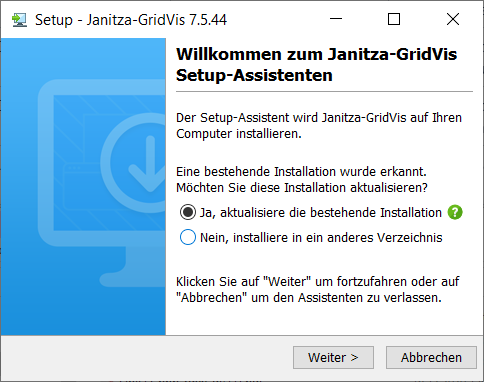Click the green question mark help icon
This screenshot has width=484, height=382.
[455, 212]
